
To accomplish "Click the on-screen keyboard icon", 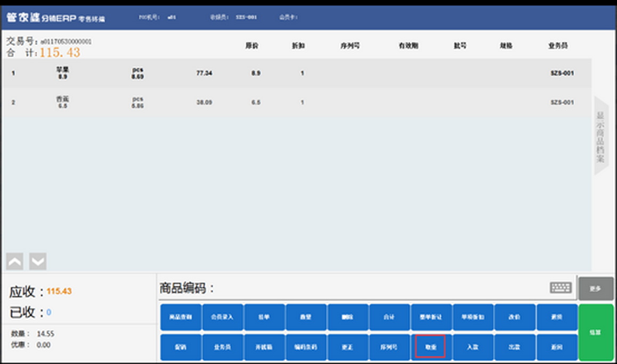I will click(561, 288).
